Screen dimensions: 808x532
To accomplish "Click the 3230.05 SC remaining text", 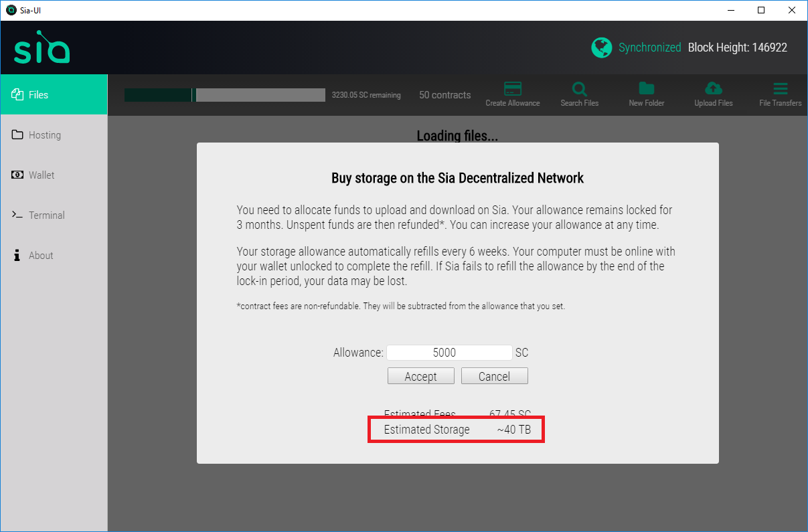I will pyautogui.click(x=366, y=95).
